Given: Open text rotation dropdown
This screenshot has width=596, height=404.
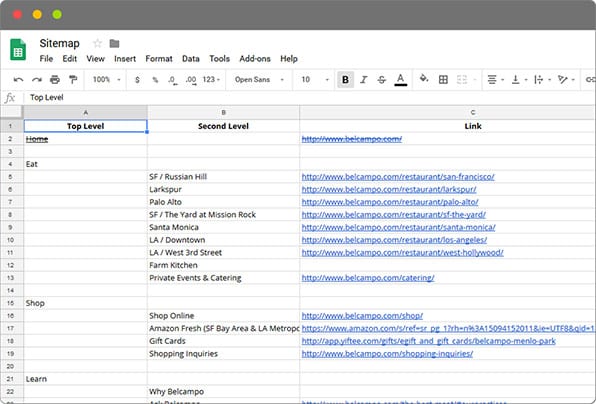Looking at the screenshot, I should [x=566, y=79].
